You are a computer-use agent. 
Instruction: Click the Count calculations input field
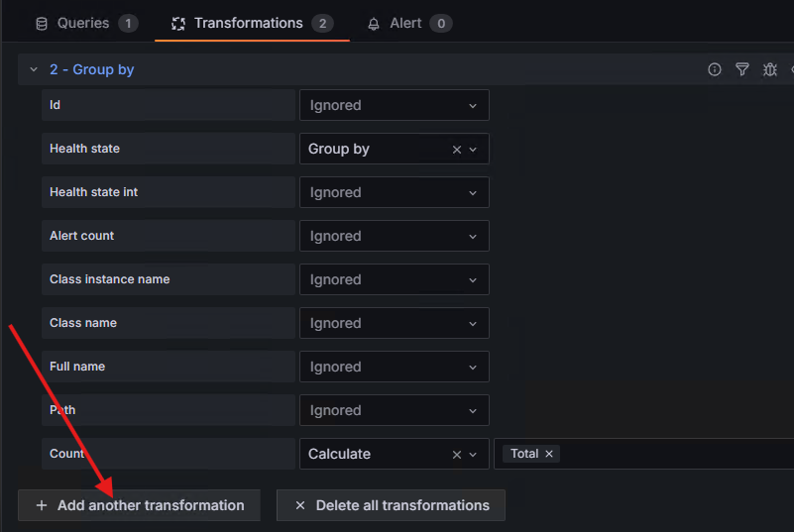674,454
